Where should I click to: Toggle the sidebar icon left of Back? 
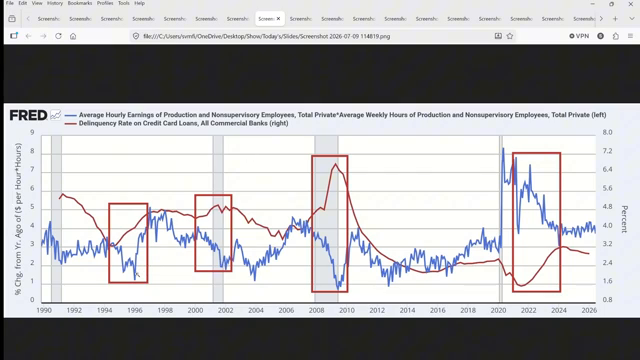(x=14, y=36)
